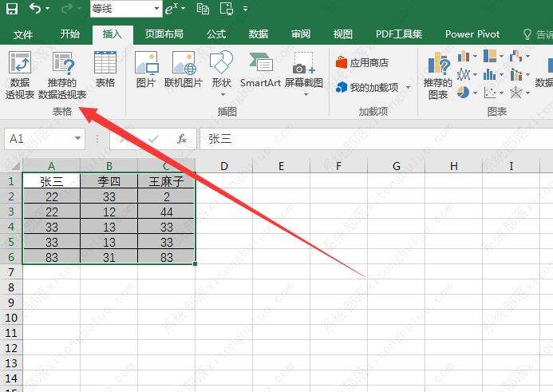
Task: Select row 7 header
Action: pyautogui.click(x=11, y=272)
